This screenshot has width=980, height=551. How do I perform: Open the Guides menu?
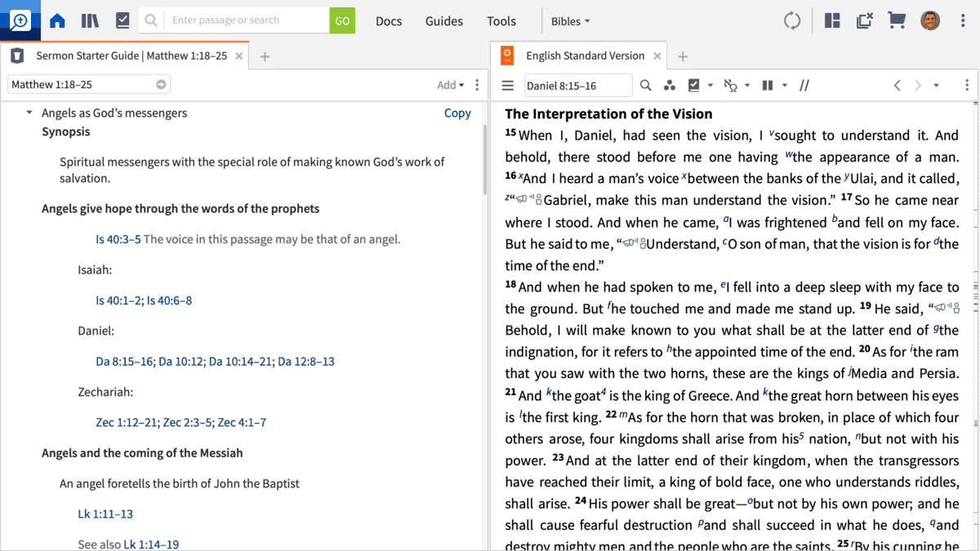pos(443,21)
